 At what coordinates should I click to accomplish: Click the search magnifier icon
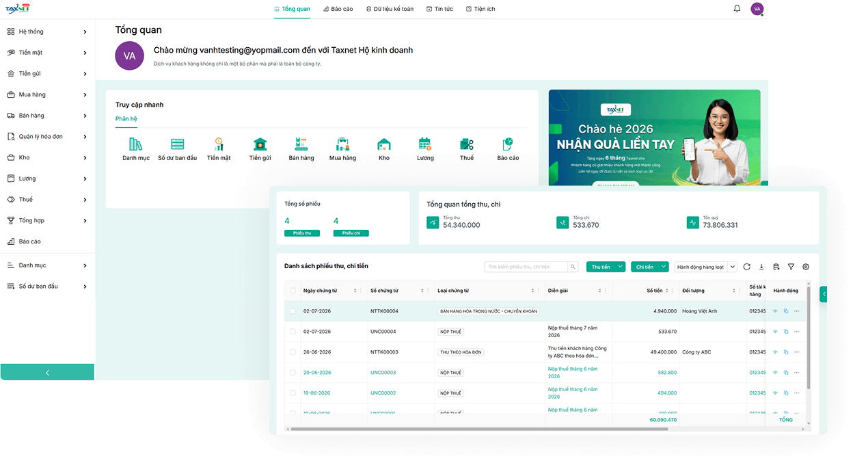[x=573, y=267]
